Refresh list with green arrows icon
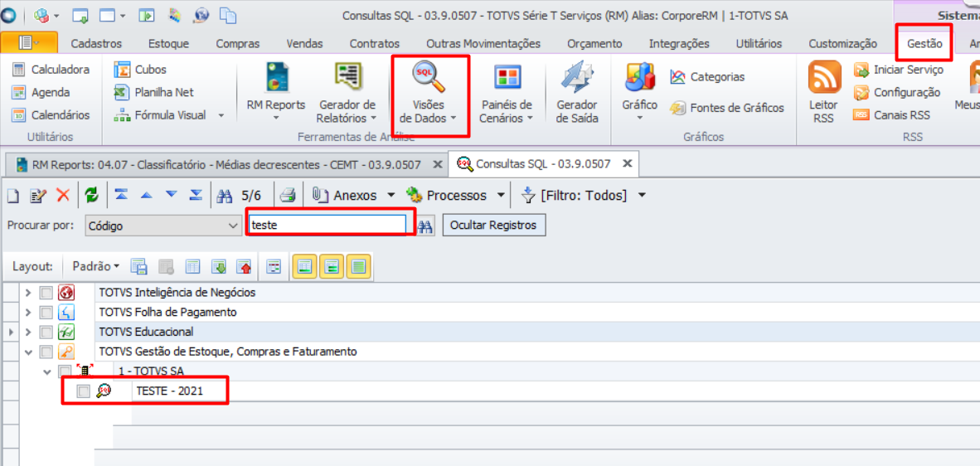Screen dimensions: 980x466 tap(92, 196)
